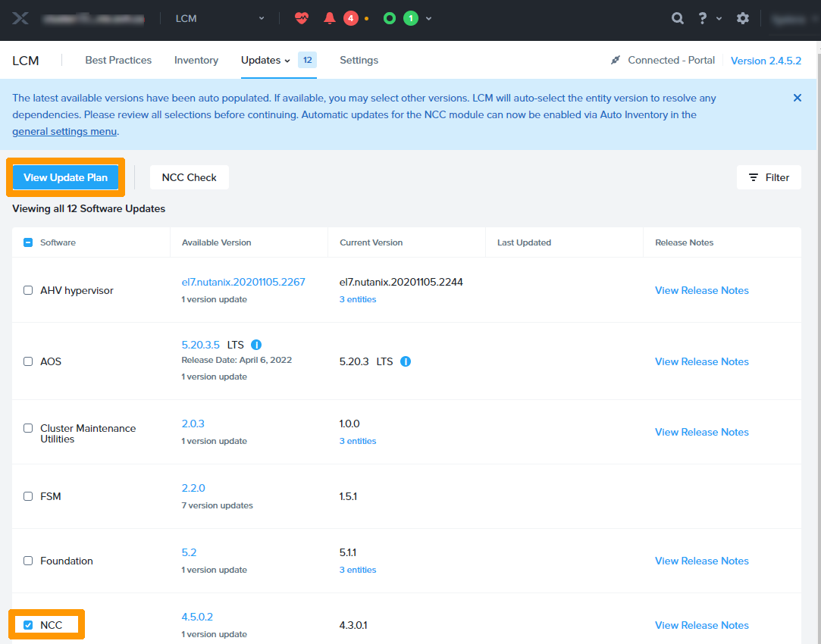Expand the tasks dropdown arrow in top bar
821x644 pixels.
429,18
